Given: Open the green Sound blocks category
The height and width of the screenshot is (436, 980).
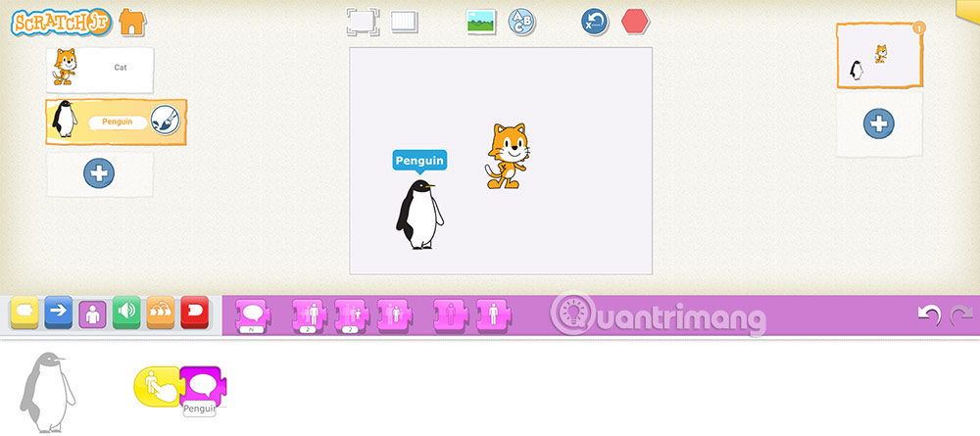Looking at the screenshot, I should tap(126, 312).
